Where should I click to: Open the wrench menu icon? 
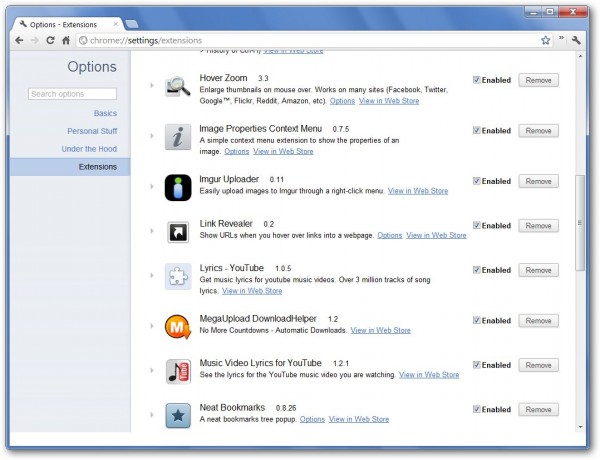(x=576, y=40)
